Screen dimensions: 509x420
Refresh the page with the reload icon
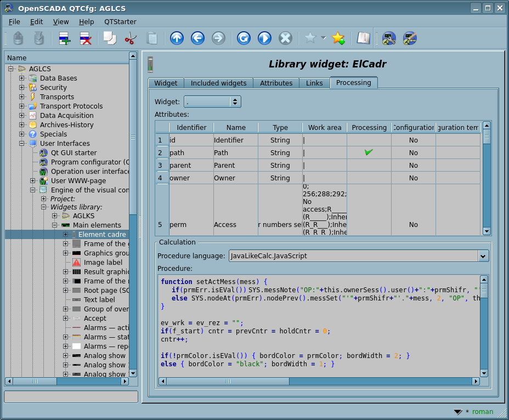(x=244, y=38)
